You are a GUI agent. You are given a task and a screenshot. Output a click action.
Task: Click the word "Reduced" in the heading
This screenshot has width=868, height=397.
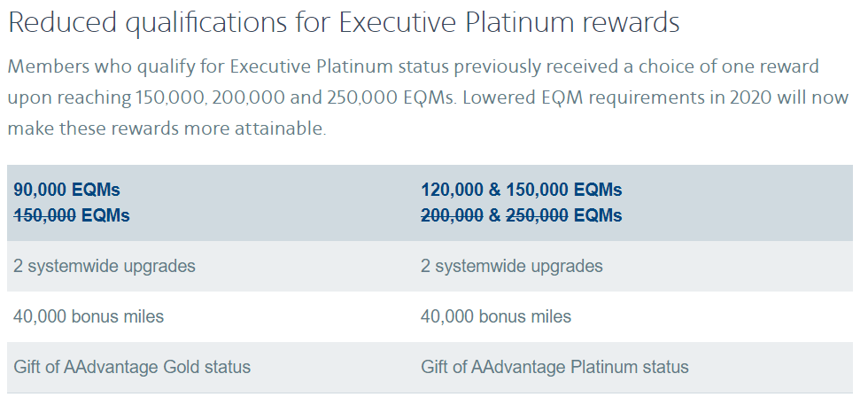(63, 23)
